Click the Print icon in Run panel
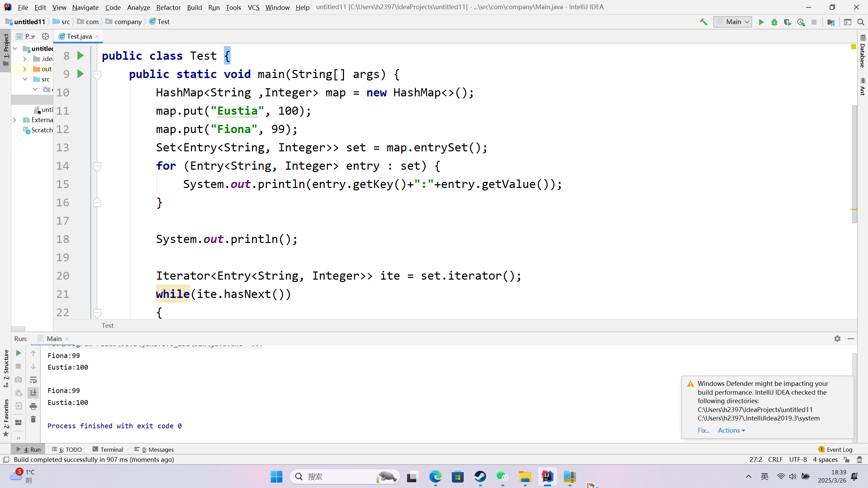868x488 pixels. tap(33, 406)
